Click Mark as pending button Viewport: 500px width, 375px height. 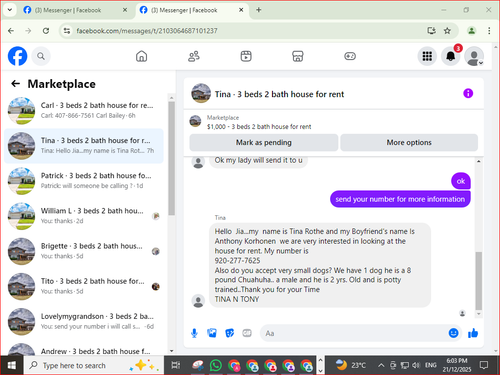(x=264, y=143)
